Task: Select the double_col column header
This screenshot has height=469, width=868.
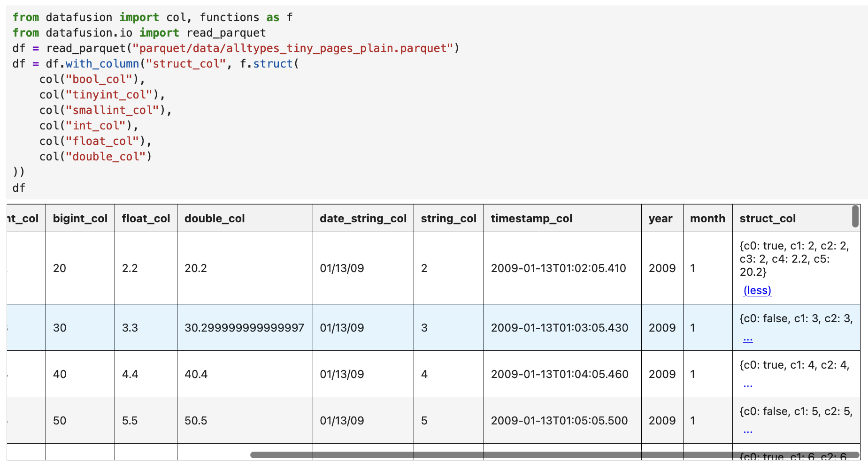Action: point(215,219)
